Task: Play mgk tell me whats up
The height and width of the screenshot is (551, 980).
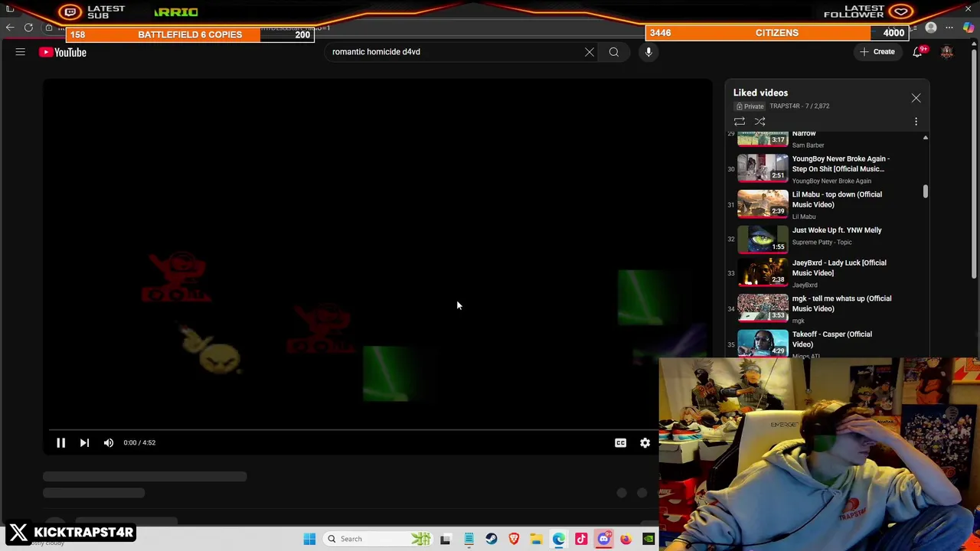Action: pos(841,304)
